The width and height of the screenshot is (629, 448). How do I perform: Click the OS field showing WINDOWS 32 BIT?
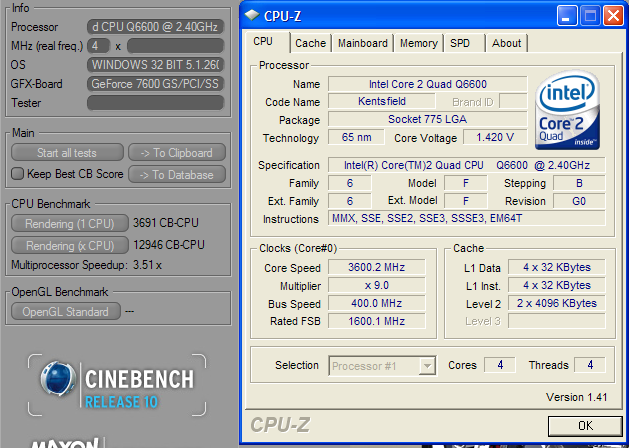(x=155, y=65)
